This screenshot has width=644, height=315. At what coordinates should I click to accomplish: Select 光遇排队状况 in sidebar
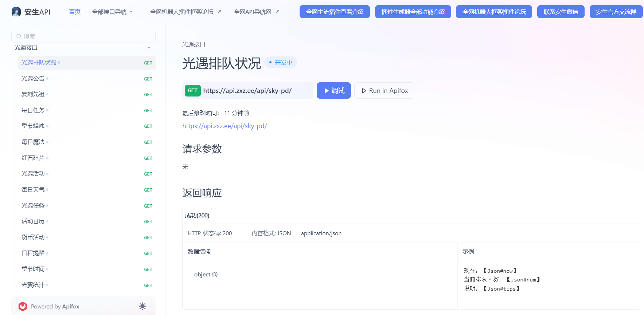tap(87, 63)
